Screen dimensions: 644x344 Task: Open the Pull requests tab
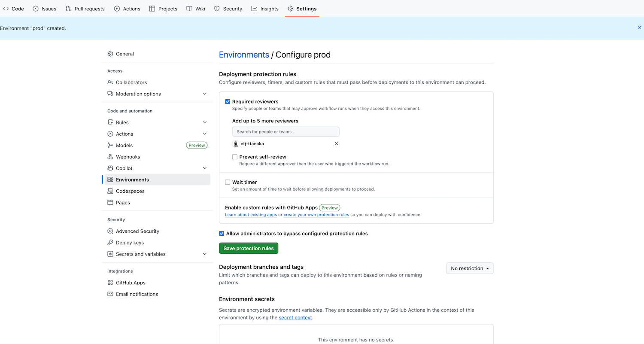(85, 9)
